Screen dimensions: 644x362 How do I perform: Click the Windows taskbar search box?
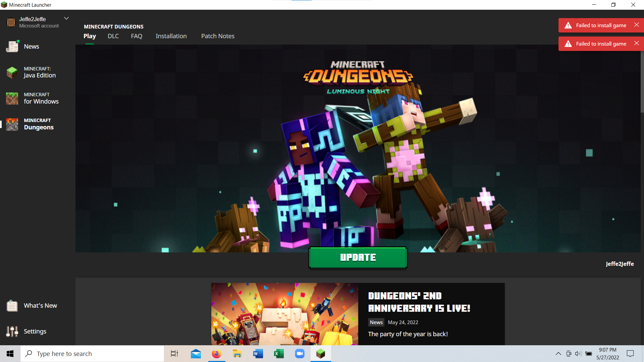pyautogui.click(x=92, y=354)
